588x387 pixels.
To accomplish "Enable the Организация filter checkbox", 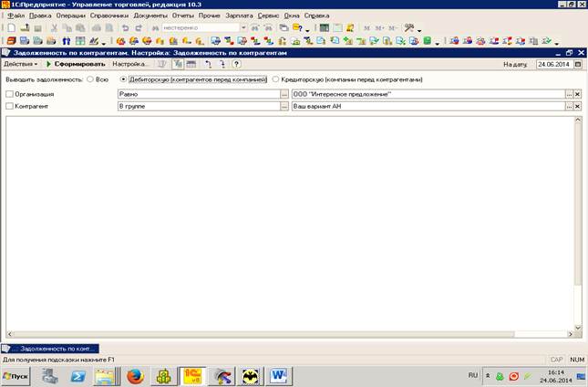I will click(x=10, y=94).
